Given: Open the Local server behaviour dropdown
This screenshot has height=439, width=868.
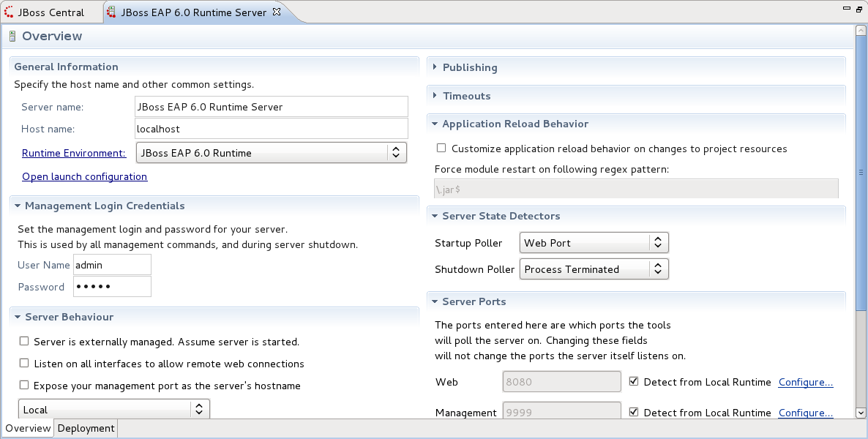Looking at the screenshot, I should pos(114,409).
